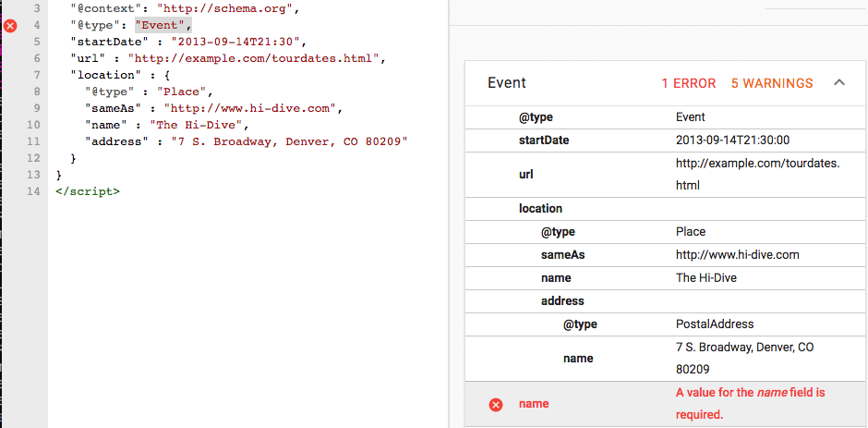Click the red error icon on line 4
868x428 pixels.
(10, 26)
